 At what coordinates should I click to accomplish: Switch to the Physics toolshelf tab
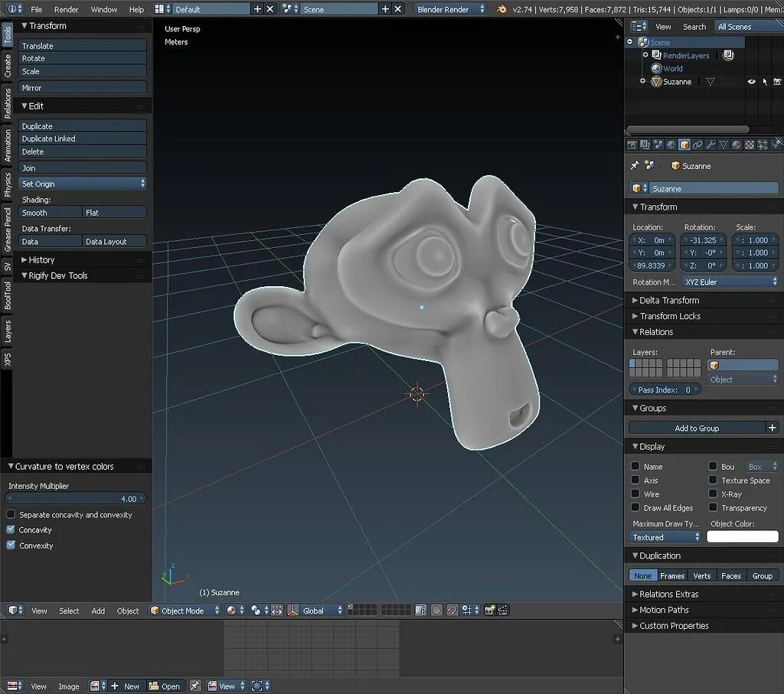click(x=7, y=184)
